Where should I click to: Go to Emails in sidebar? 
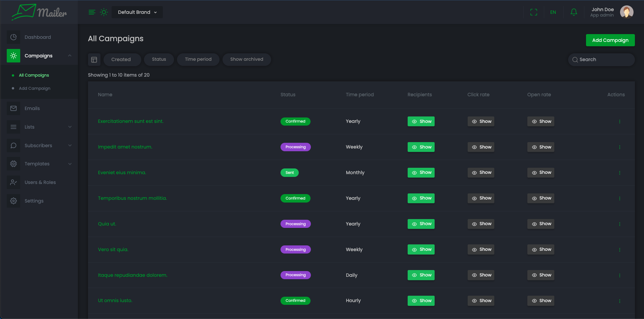32,108
